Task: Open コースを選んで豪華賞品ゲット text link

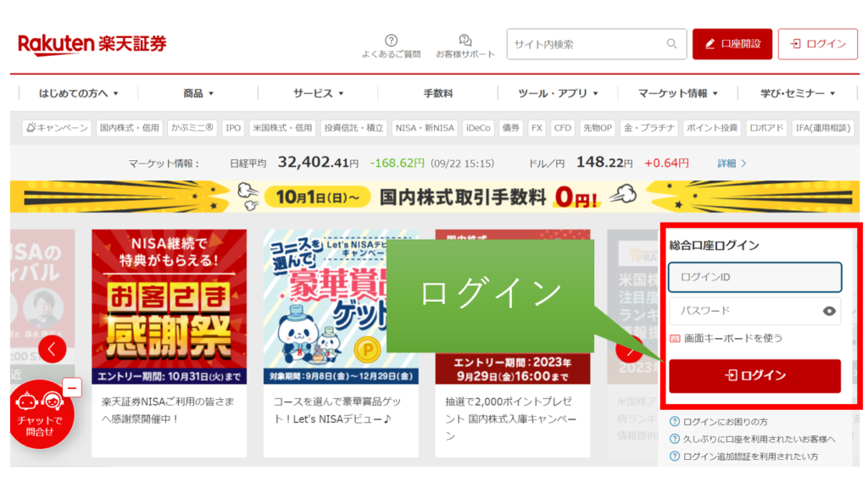Action: [x=337, y=410]
